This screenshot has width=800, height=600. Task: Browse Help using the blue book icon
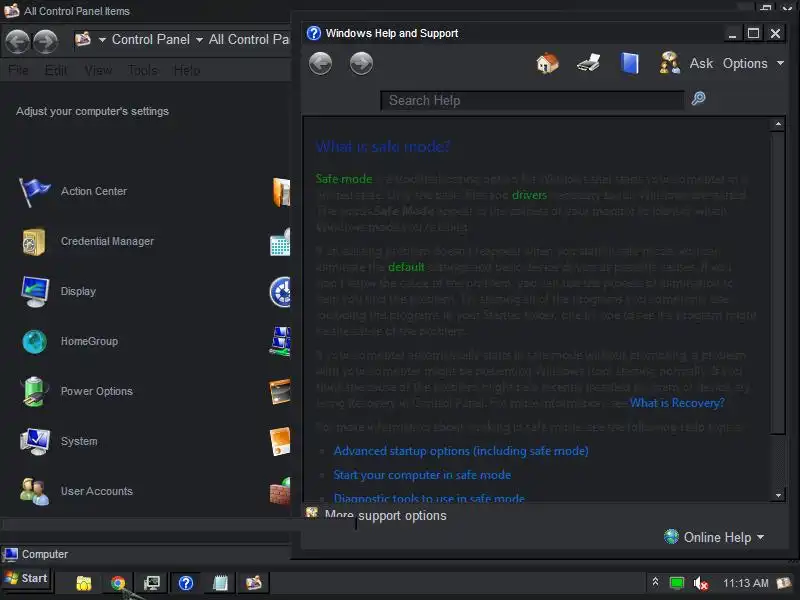click(x=630, y=63)
